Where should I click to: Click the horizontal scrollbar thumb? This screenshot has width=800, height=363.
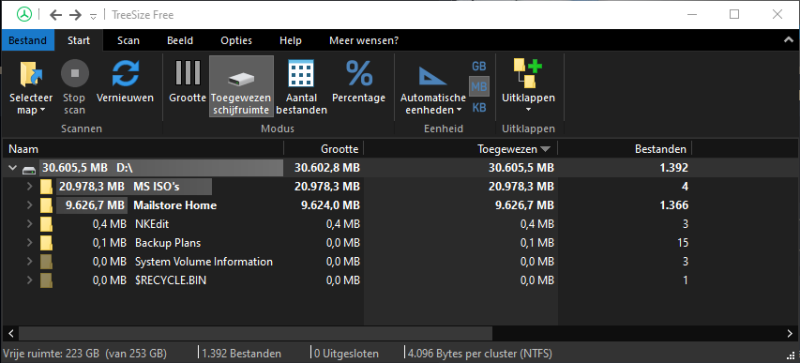tap(256, 333)
